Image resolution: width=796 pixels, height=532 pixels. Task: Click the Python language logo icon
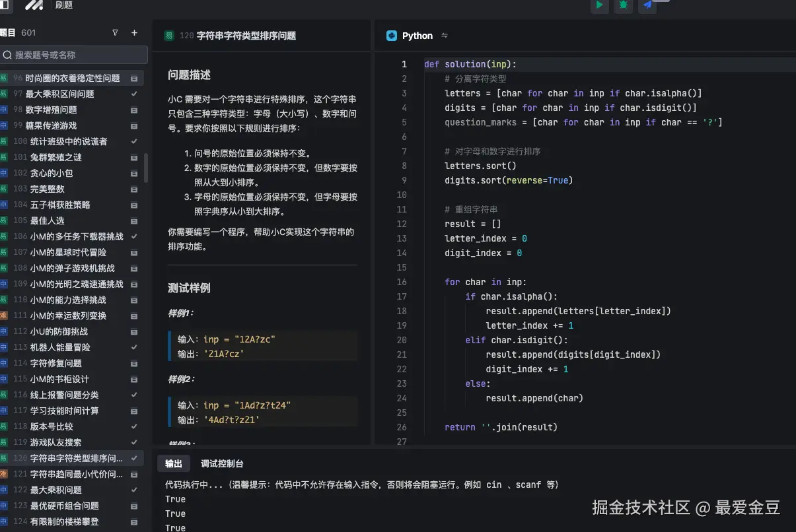392,36
